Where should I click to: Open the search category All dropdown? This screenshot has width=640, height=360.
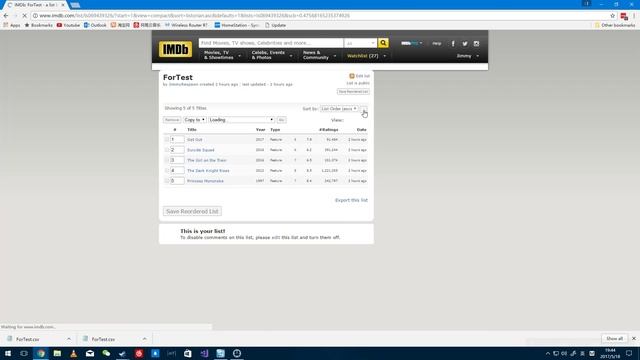(x=360, y=43)
